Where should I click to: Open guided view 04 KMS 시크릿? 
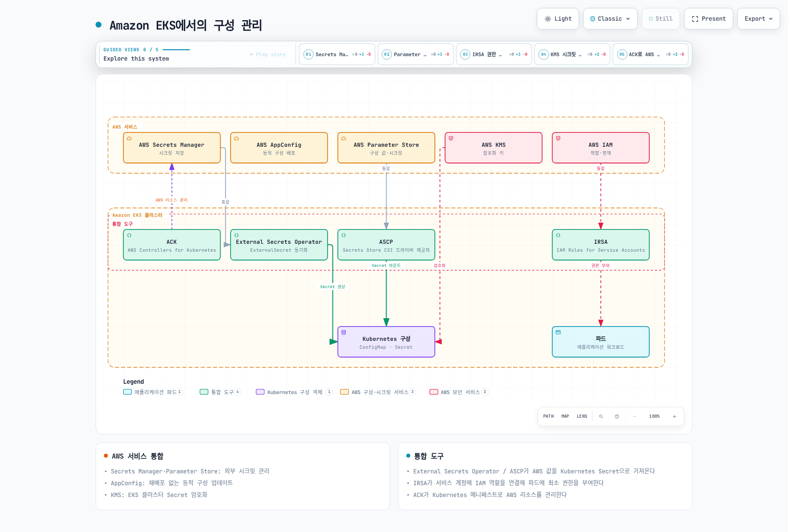tap(572, 54)
